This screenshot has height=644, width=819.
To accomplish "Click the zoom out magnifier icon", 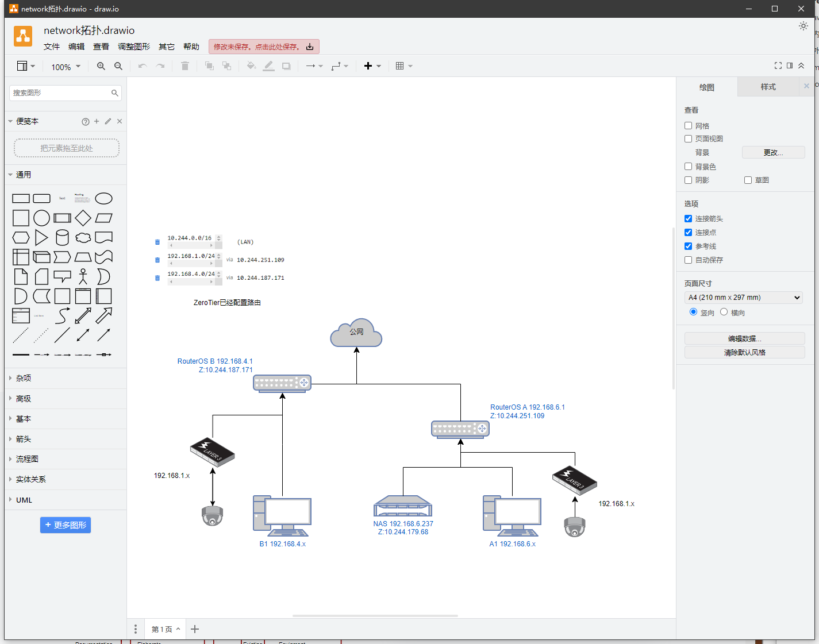I will (x=118, y=66).
